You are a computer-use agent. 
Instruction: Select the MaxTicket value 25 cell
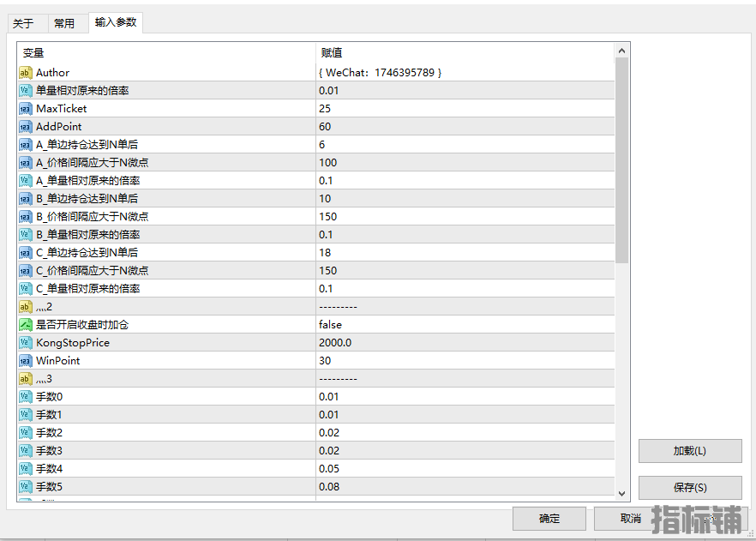(463, 109)
